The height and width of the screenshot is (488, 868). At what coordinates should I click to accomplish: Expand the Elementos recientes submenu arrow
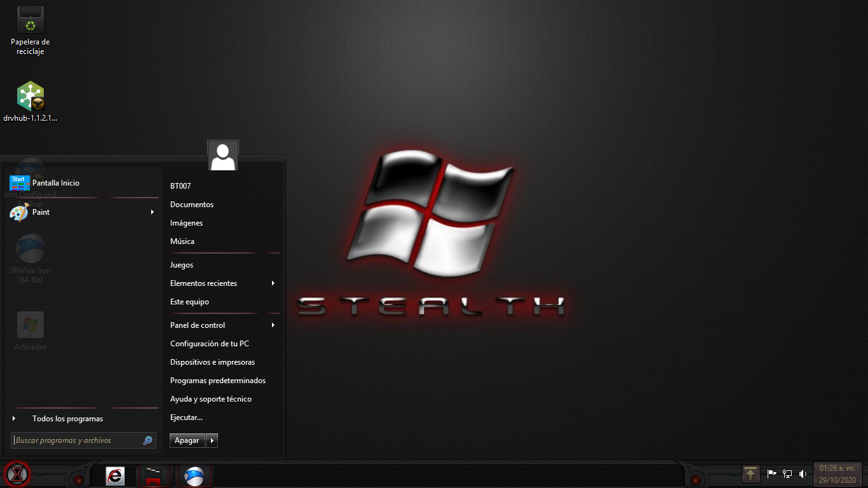click(x=273, y=283)
